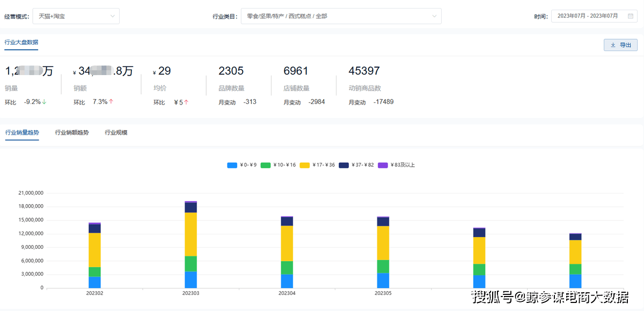This screenshot has width=644, height=311.
Task: Click the blue segment of 202302 bar
Action: click(x=94, y=282)
